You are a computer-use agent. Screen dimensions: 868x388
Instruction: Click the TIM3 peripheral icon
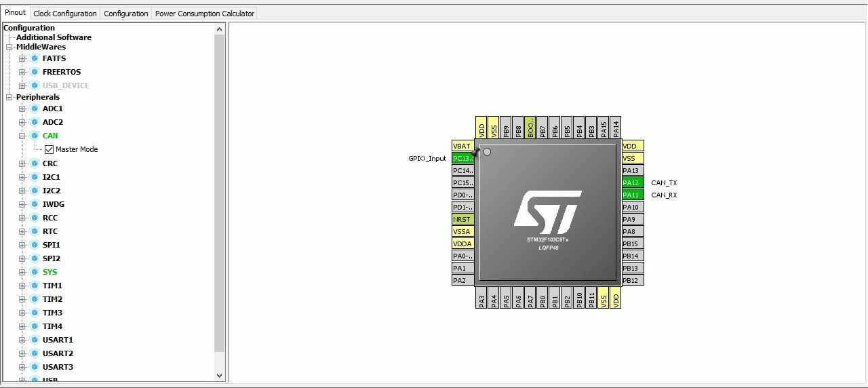(34, 313)
